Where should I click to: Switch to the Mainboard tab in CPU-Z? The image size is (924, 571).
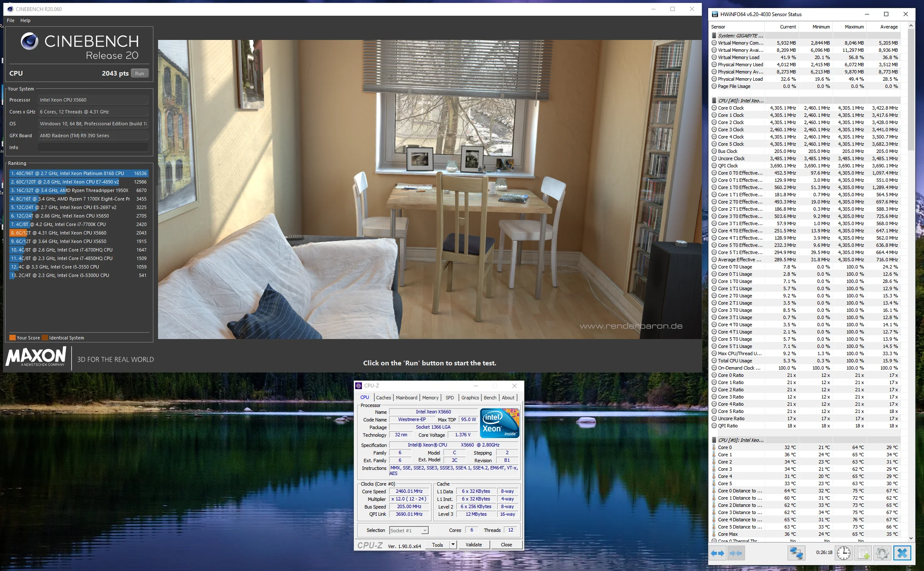(407, 398)
